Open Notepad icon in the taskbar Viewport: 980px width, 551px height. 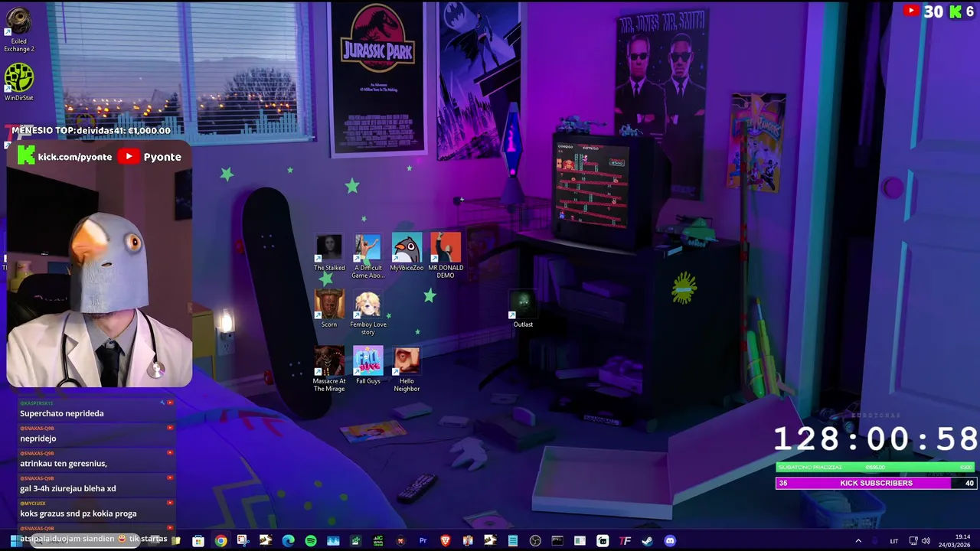coord(513,541)
